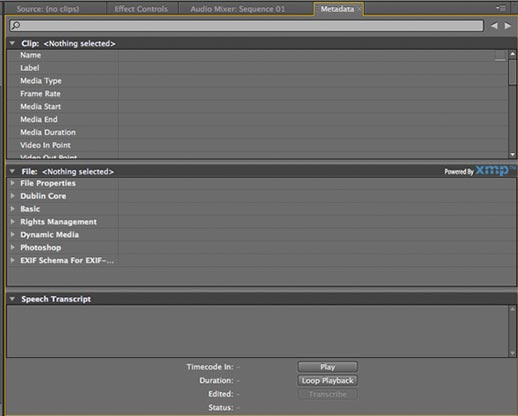Click the Speech Transcript text area
The height and width of the screenshot is (416, 518).
coord(257,331)
